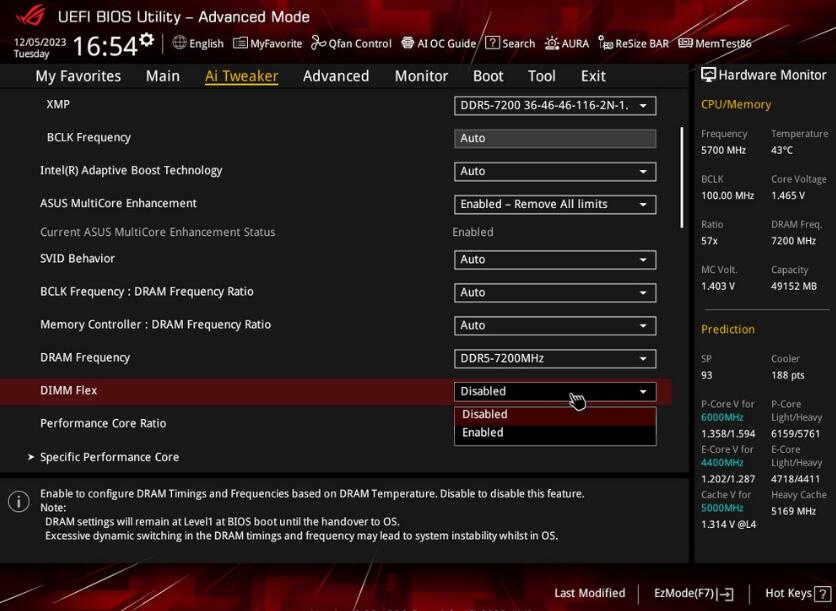
Task: Open Memory Controller : DRAM Frequency Ratio dropdown
Action: (555, 326)
